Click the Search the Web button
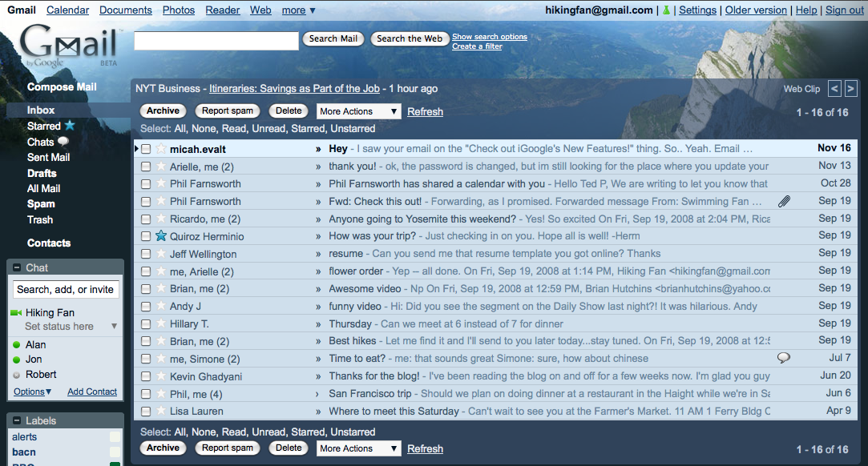Screen dimensions: 868x466 pos(410,38)
